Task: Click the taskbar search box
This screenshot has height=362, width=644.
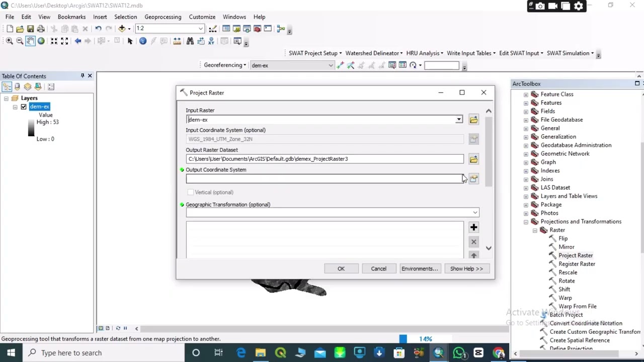Action: pos(104,353)
